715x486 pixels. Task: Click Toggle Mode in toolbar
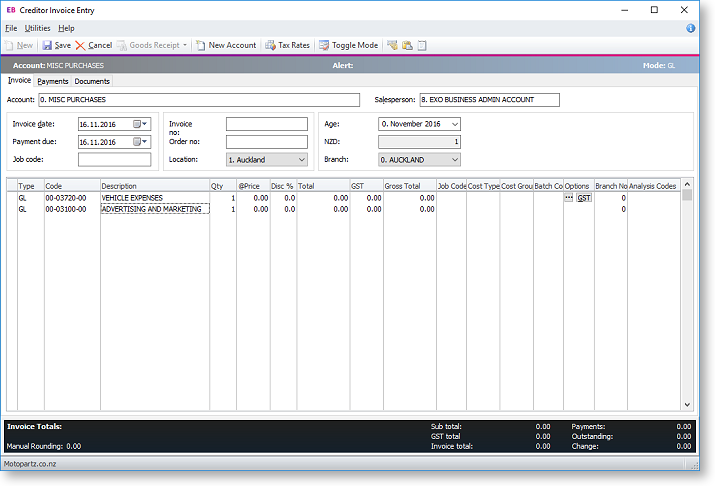[x=348, y=45]
